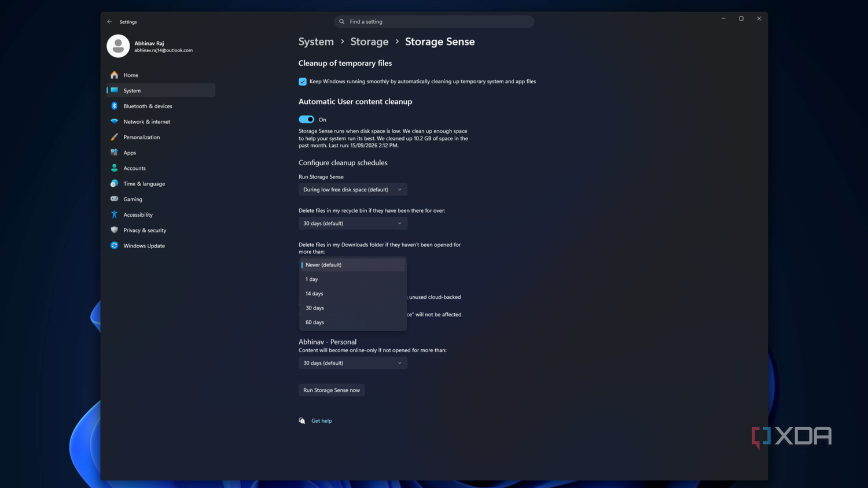Screen dimensions: 868x488
Task: Open Network & internet page label
Action: pyautogui.click(x=147, y=122)
